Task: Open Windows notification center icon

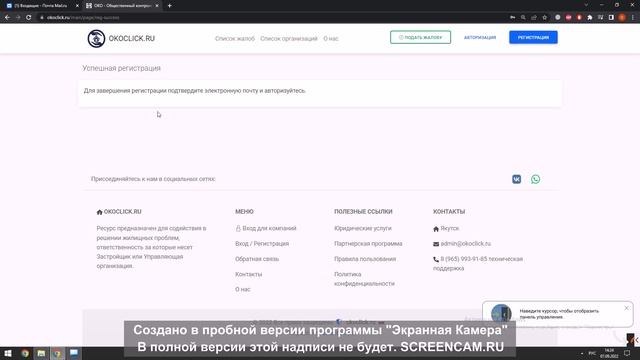Action: 627,353
